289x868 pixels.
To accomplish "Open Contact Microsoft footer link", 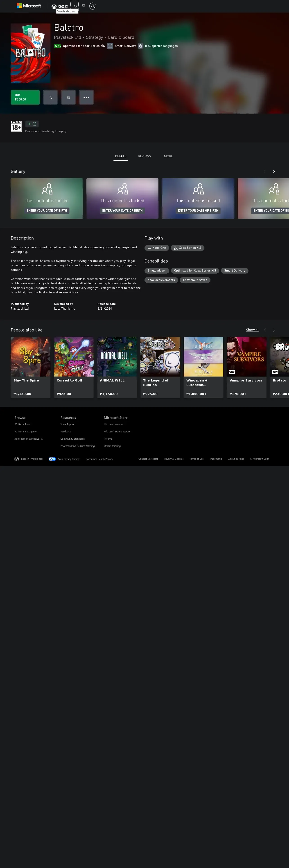I will pos(148,459).
